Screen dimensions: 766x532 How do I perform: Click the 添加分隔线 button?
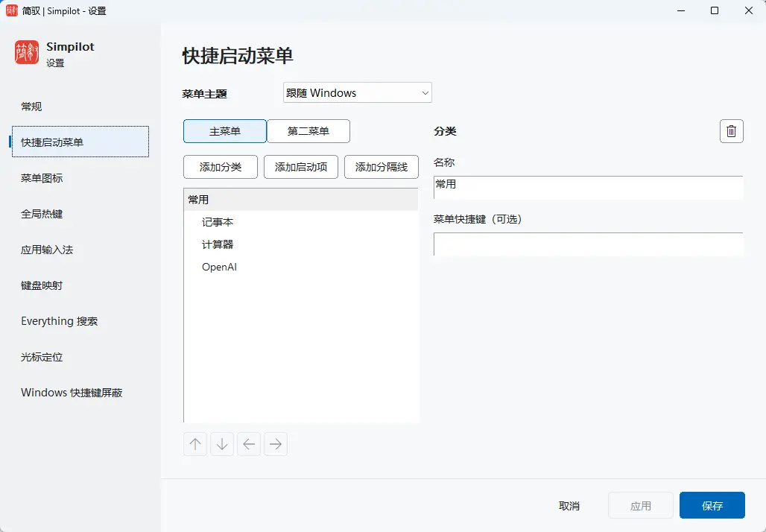tap(382, 167)
